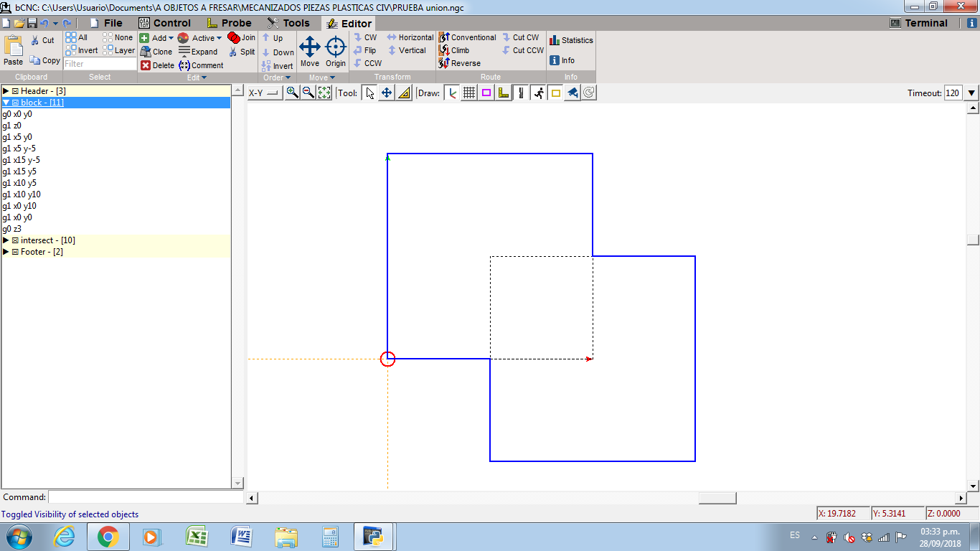This screenshot has height=551, width=980.
Task: Select All blocks
Action: point(77,37)
